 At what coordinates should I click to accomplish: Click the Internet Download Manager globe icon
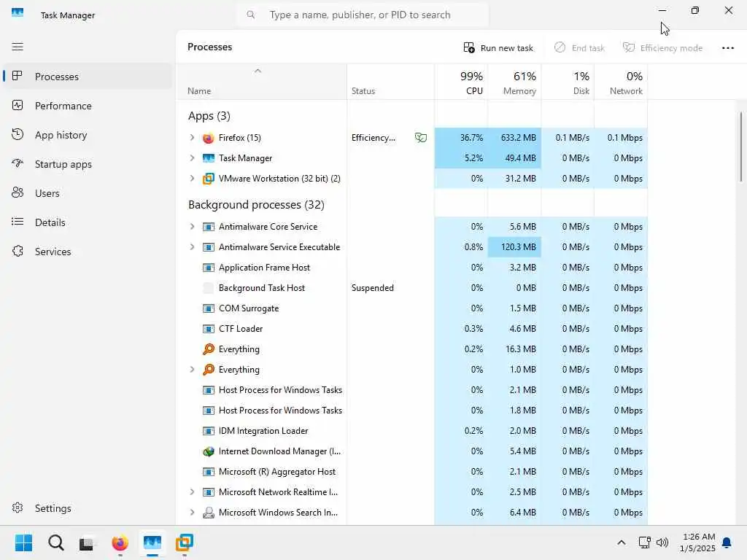coord(208,451)
